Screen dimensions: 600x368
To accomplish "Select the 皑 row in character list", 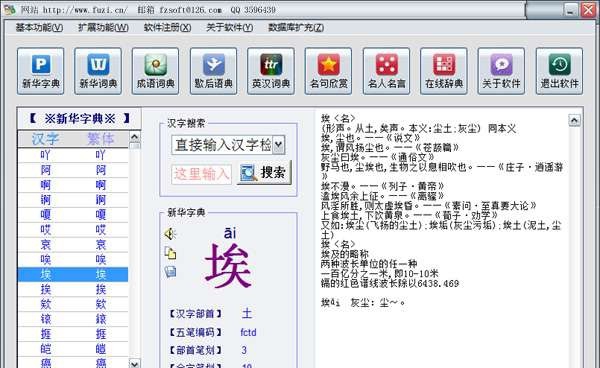I will (x=73, y=349).
